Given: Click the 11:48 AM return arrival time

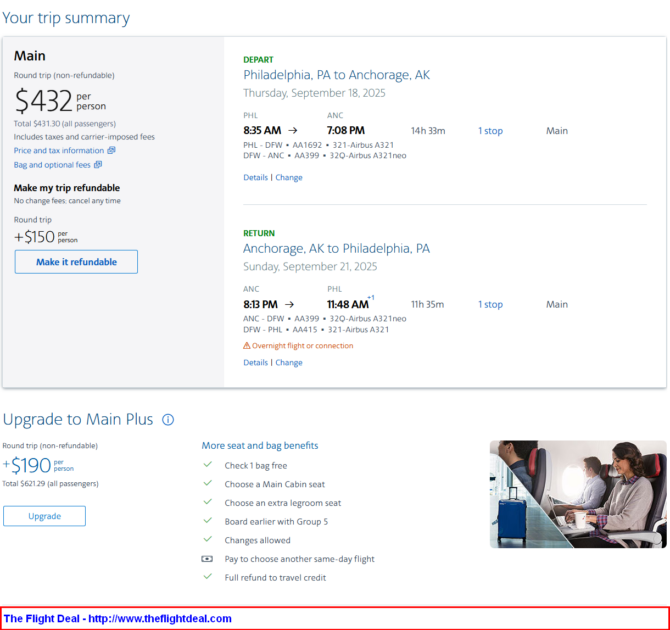Looking at the screenshot, I should (x=348, y=304).
